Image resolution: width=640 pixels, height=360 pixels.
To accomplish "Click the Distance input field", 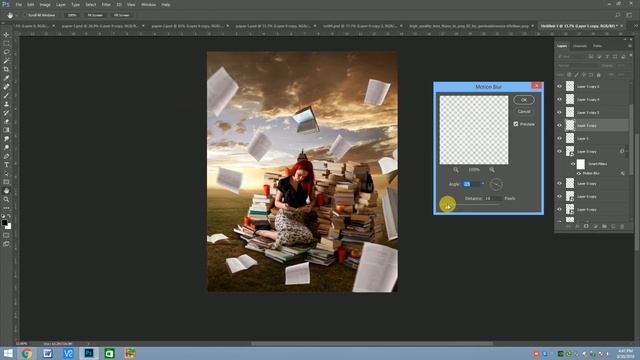I will coord(493,198).
